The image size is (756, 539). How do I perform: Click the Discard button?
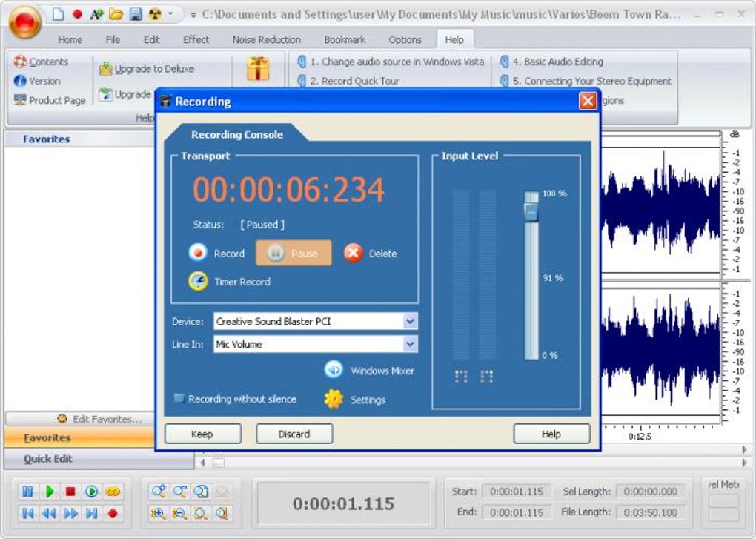(294, 434)
